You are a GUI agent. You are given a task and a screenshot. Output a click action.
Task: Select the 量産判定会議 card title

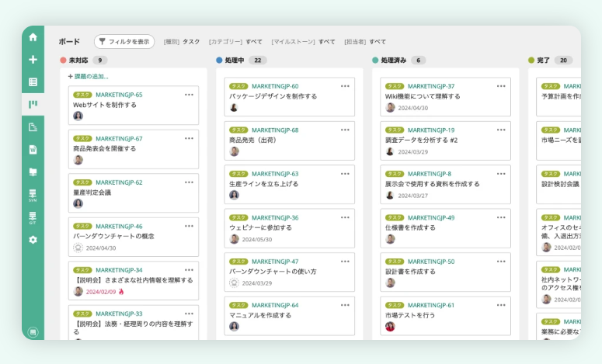(92, 192)
